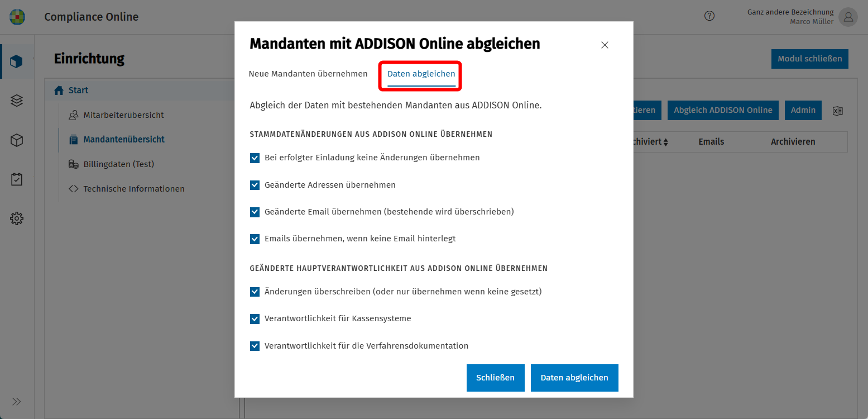Toggle 'Emails übernehmen, wenn keine Email hinterlegt'
The height and width of the screenshot is (419, 868).
point(255,239)
